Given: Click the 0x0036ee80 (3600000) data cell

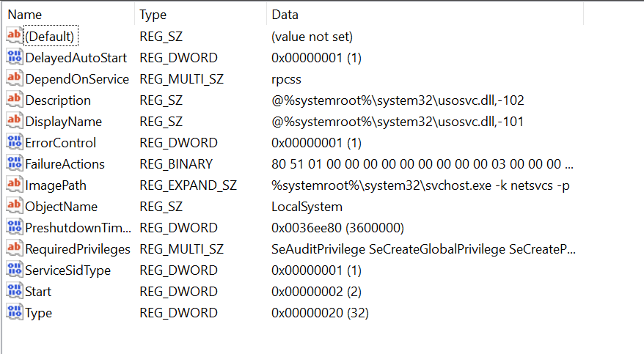Looking at the screenshot, I should pos(337,227).
